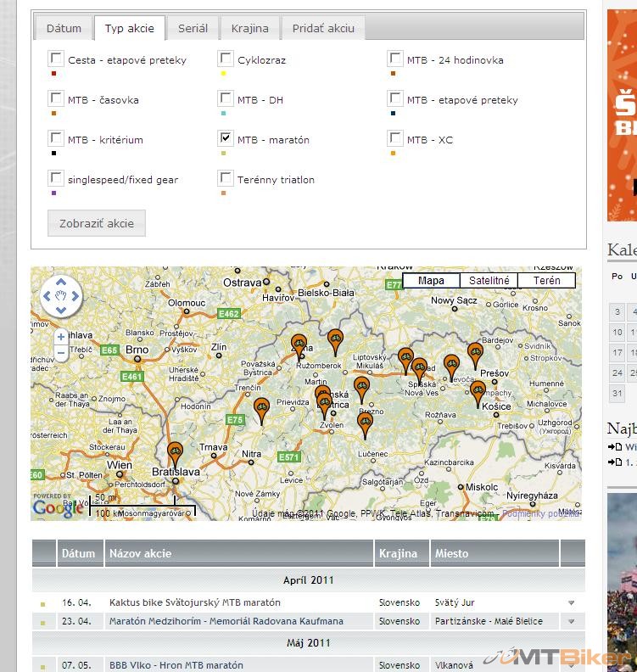
Task: Zoom out the map with minus button
Action: point(61,354)
